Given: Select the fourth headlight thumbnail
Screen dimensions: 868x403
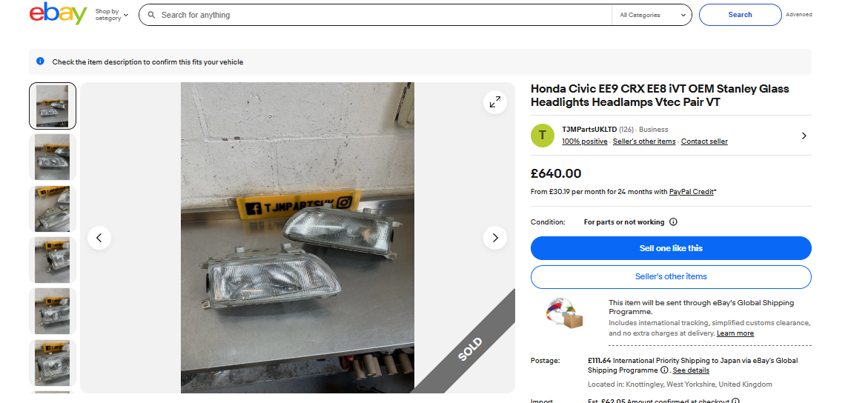Looking at the screenshot, I should pyautogui.click(x=53, y=260).
